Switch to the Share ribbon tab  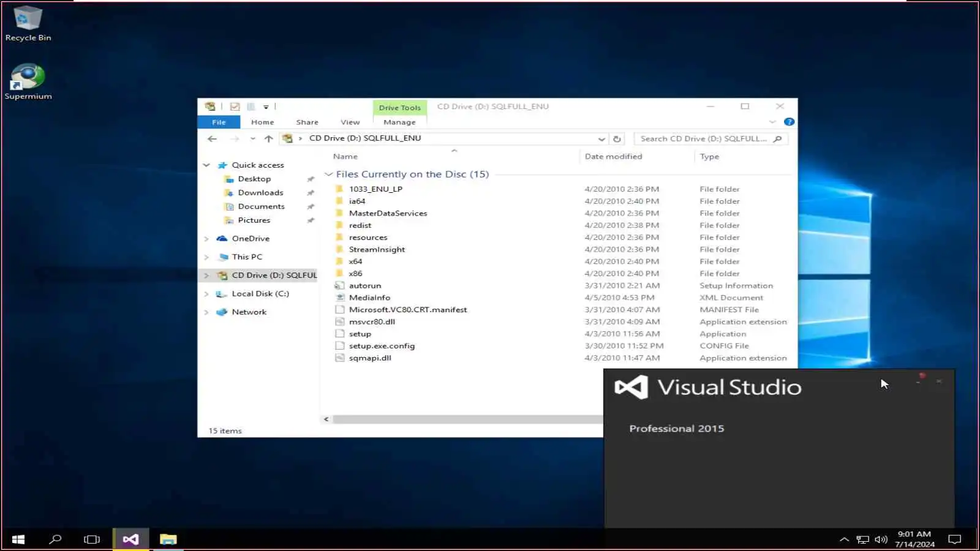click(x=307, y=122)
